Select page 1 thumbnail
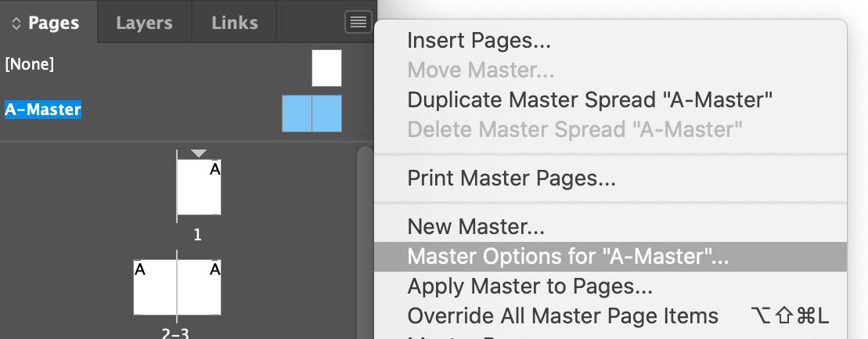 pos(199,187)
